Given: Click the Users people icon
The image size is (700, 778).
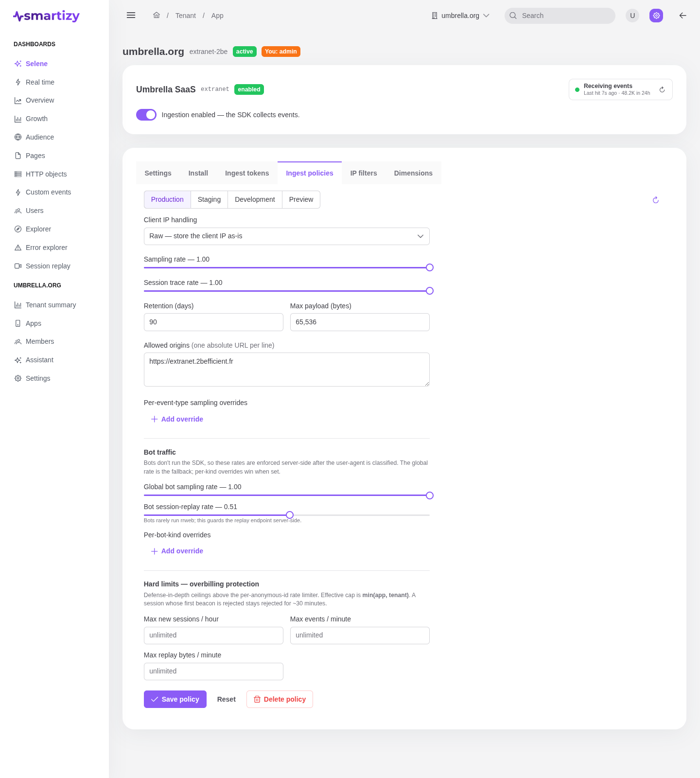Looking at the screenshot, I should (x=18, y=211).
